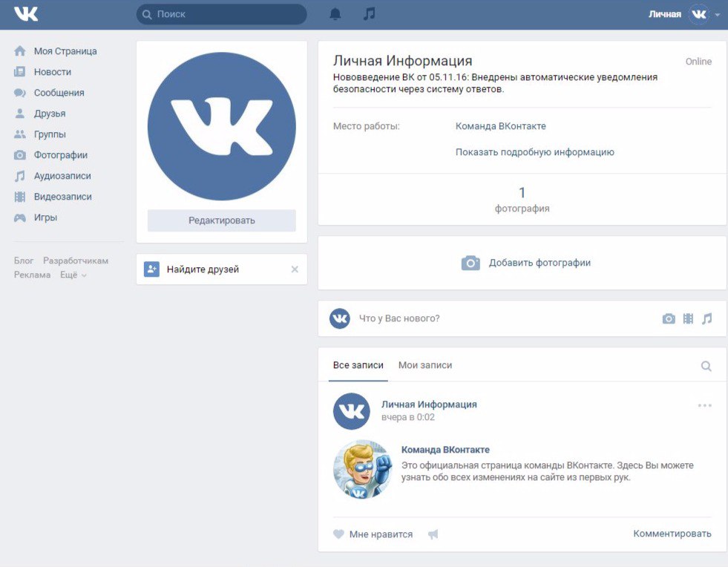The image size is (728, 567).
Task: Attach an audio track to the new post
Action: point(706,318)
